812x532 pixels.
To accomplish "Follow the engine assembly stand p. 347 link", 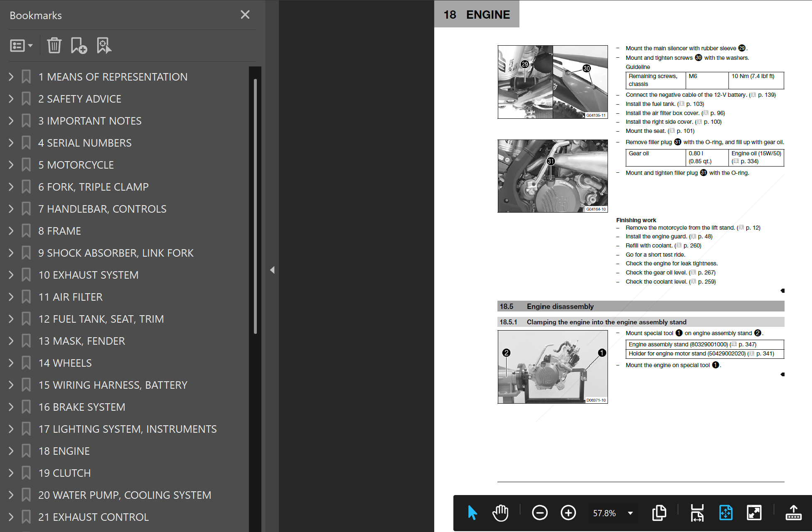I will pyautogui.click(x=743, y=344).
